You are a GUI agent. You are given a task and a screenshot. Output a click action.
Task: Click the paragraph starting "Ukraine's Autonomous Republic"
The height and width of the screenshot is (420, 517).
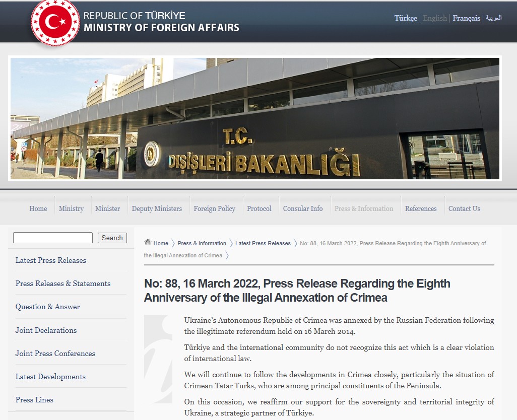[x=339, y=326]
